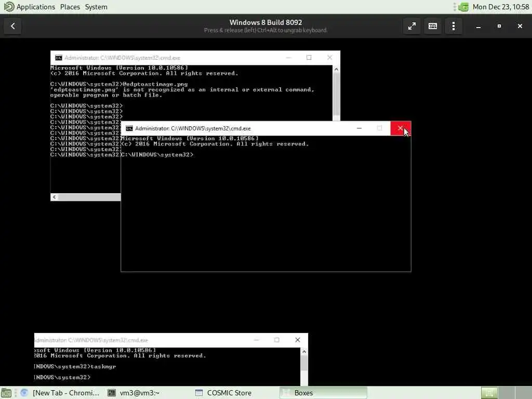The height and width of the screenshot is (399, 532).
Task: Select the Boxes taskbar entry
Action: 323,393
